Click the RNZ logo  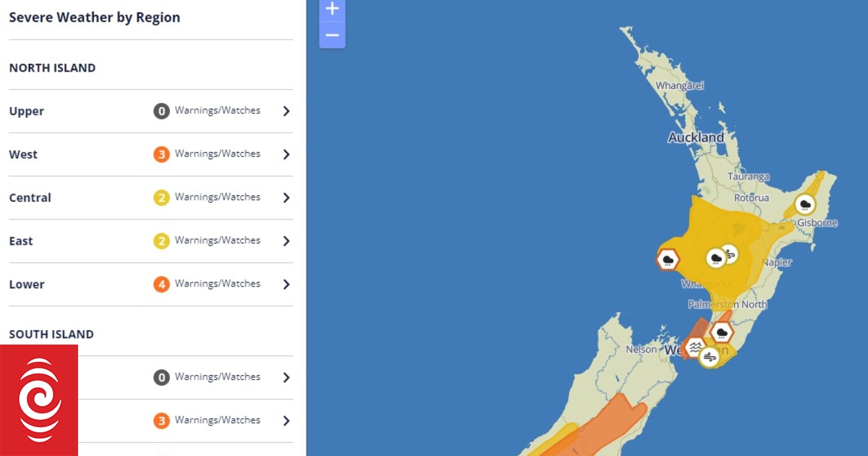[40, 399]
